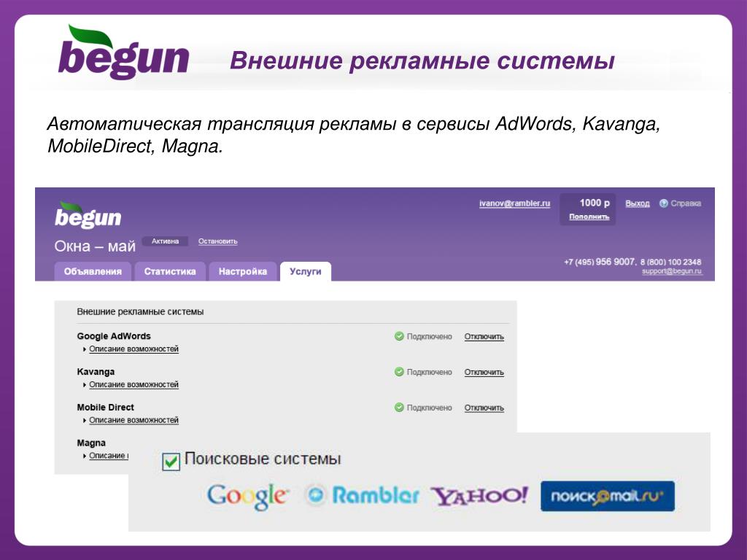The height and width of the screenshot is (560, 747).
Task: Click the Окна – май campaign title
Action: [95, 246]
